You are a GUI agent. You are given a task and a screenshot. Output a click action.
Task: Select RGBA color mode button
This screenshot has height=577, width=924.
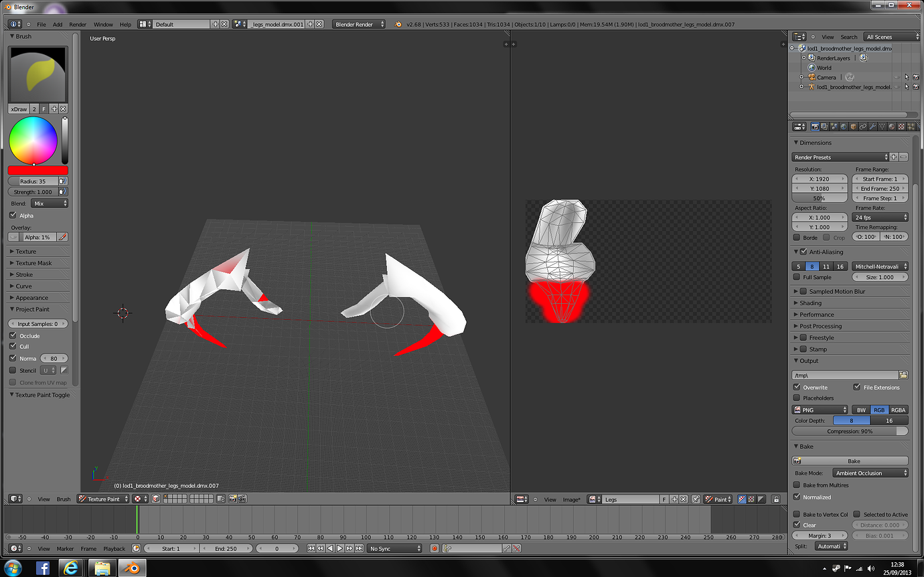point(899,410)
